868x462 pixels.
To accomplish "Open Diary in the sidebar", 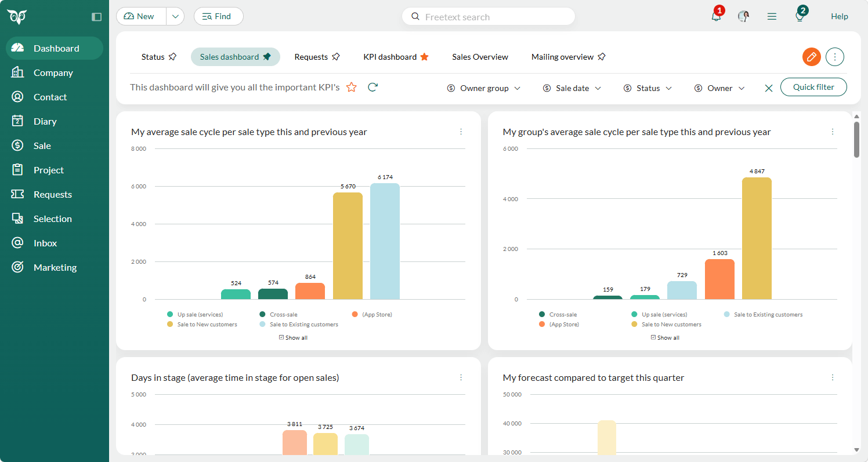I will [55, 121].
